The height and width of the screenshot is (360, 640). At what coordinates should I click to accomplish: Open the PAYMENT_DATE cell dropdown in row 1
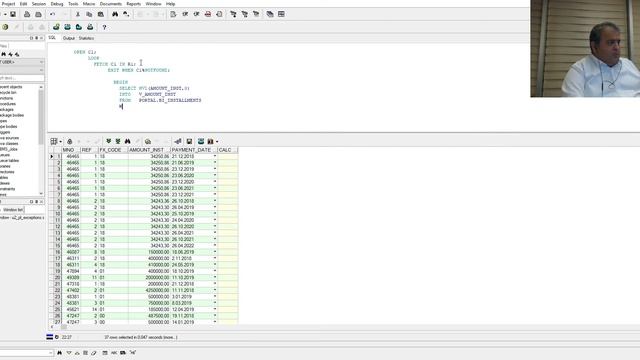coord(215,156)
